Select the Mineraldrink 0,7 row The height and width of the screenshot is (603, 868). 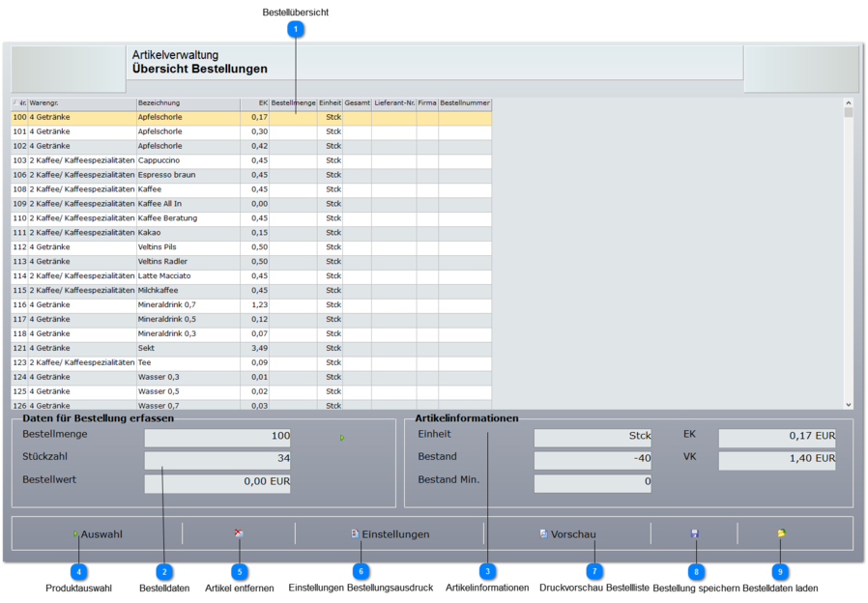tap(250, 304)
